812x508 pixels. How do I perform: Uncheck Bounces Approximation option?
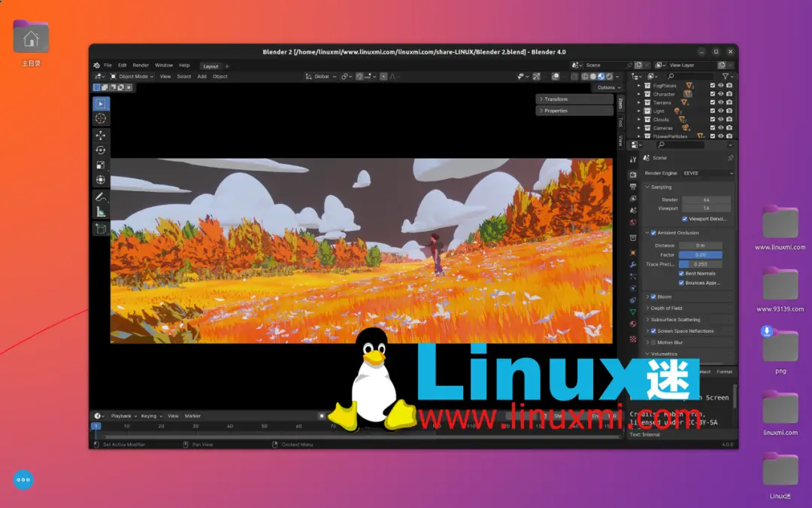click(681, 283)
